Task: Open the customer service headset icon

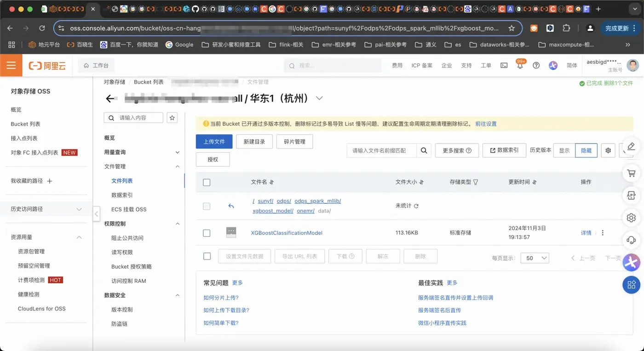Action: [x=631, y=240]
